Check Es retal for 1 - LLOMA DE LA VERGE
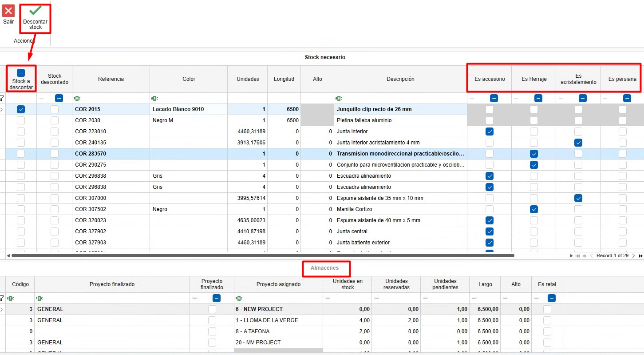 click(547, 320)
